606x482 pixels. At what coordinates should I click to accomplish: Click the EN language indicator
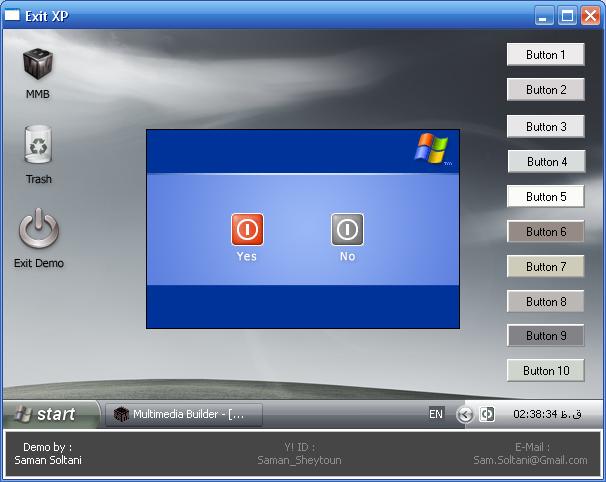(x=436, y=414)
